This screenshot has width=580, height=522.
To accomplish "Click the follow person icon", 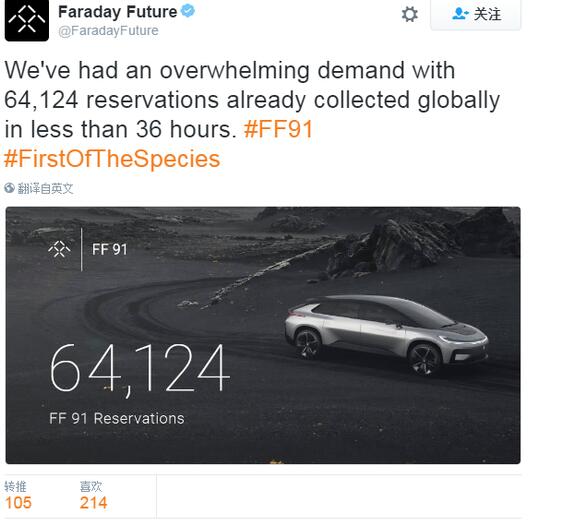I will click(x=460, y=14).
